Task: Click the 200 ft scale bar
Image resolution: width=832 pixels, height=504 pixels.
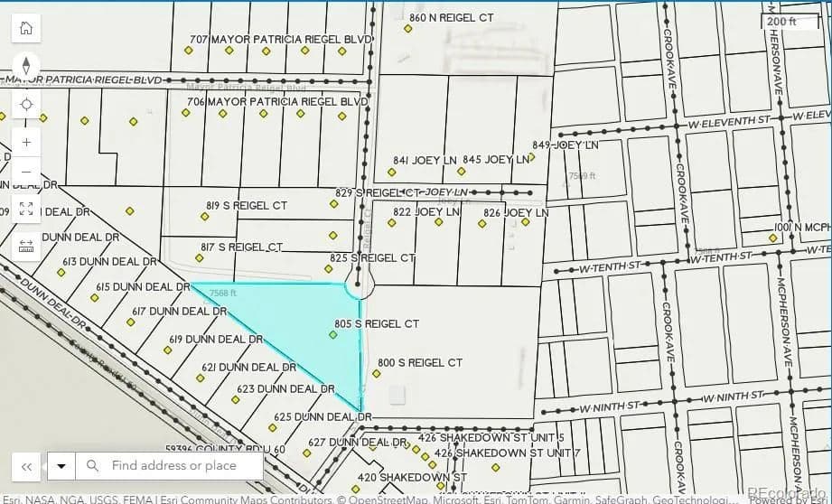Action: coord(783,22)
